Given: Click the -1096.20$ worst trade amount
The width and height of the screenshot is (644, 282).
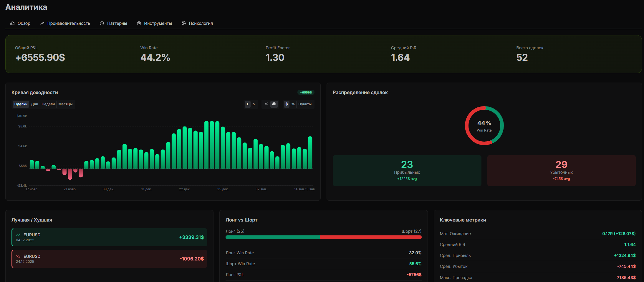Looking at the screenshot, I should 192,259.
